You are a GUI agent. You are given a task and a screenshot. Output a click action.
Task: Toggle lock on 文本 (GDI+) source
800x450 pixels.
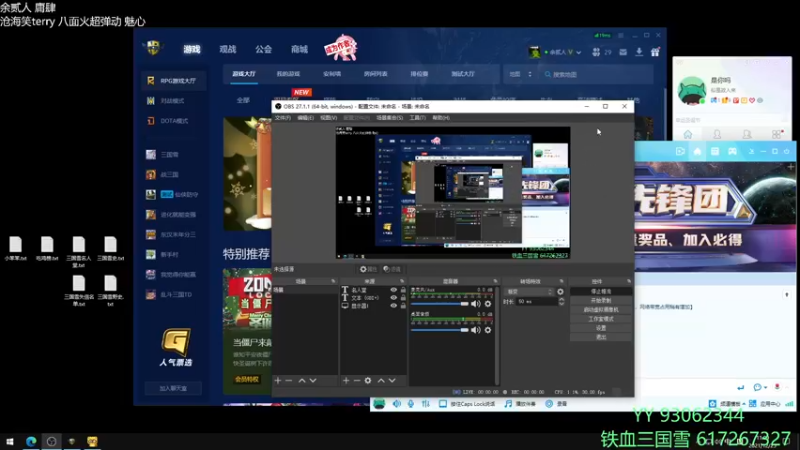[403, 297]
